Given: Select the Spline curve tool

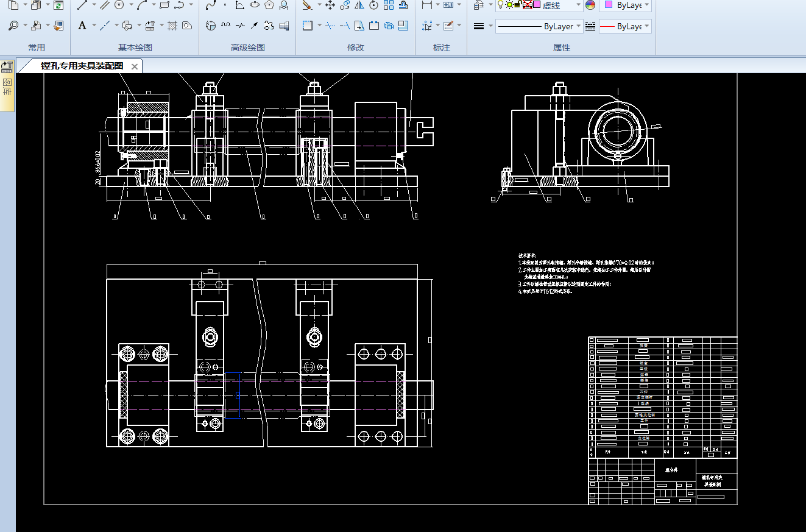Looking at the screenshot, I should click(x=211, y=5).
